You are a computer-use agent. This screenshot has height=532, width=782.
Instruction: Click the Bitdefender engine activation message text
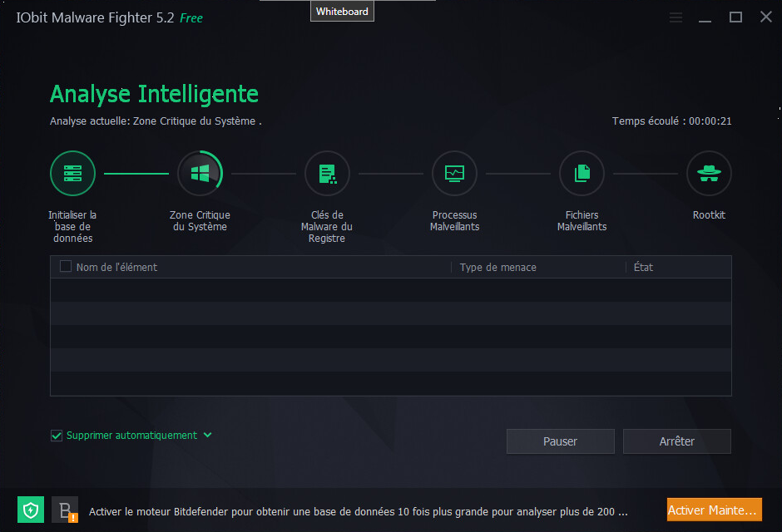[x=358, y=511]
